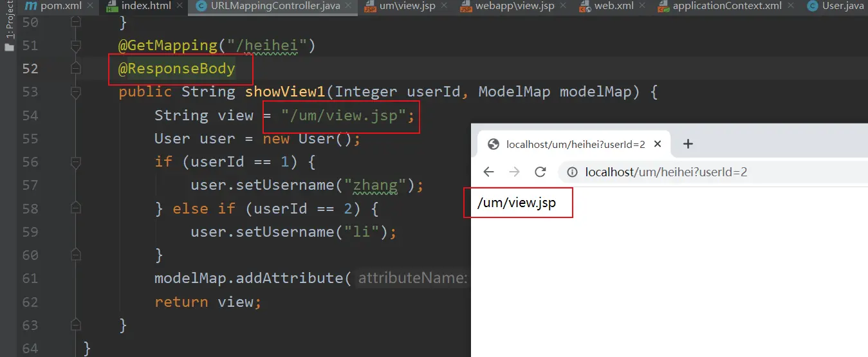Image resolution: width=868 pixels, height=357 pixels.
Task: Close the webapp\view.jsp tab
Action: click(564, 6)
